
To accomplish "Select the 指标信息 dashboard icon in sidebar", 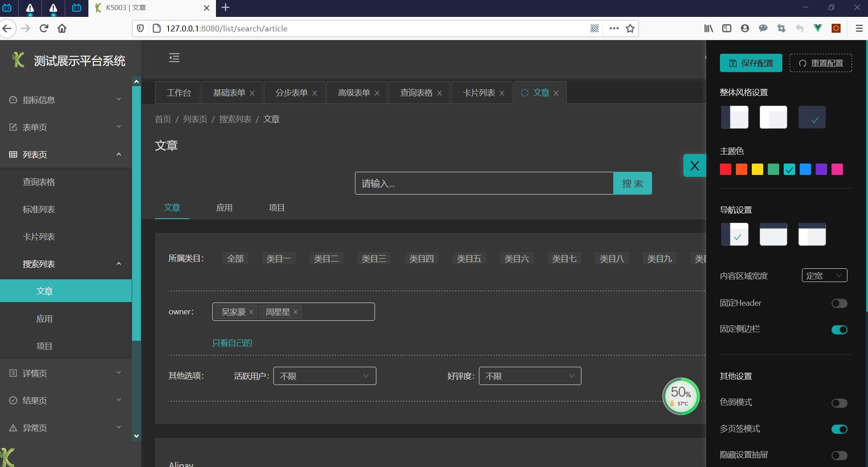I will 13,100.
